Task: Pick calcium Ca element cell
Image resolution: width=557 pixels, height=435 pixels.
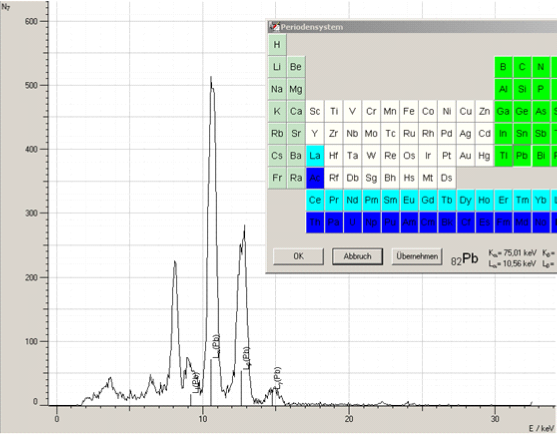Action: coord(296,112)
